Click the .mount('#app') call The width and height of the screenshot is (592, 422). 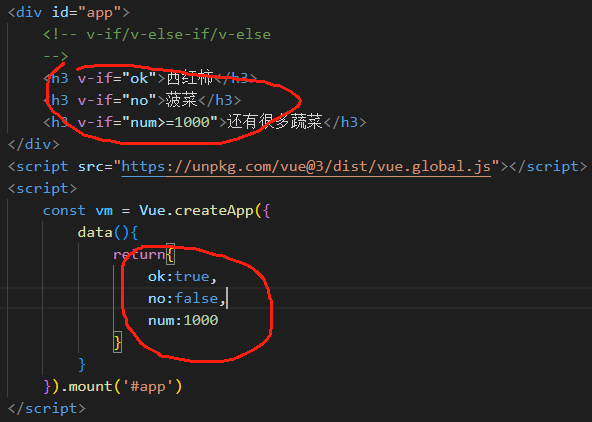coord(121,387)
